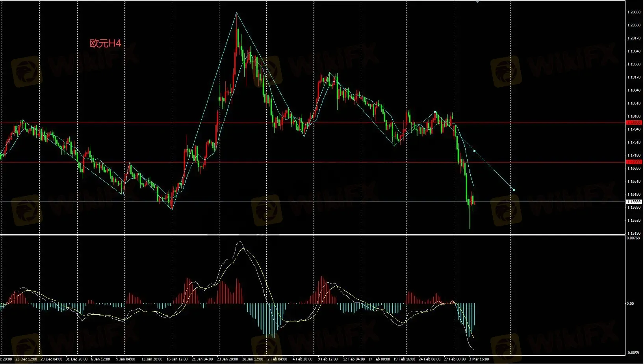Click the 9 Feb 12:00 time label

[328, 359]
